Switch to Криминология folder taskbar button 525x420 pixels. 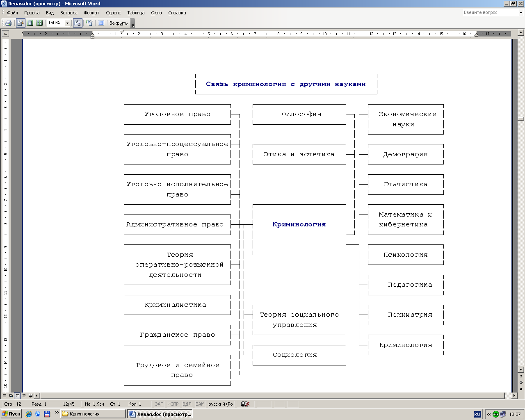93,414
